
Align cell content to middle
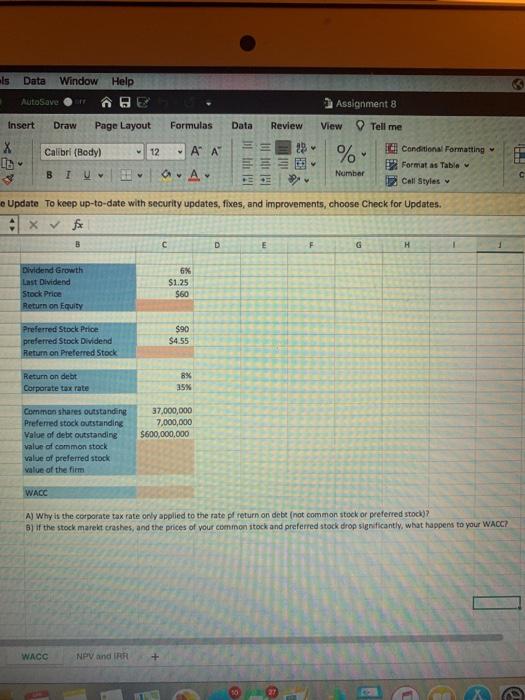click(266, 146)
